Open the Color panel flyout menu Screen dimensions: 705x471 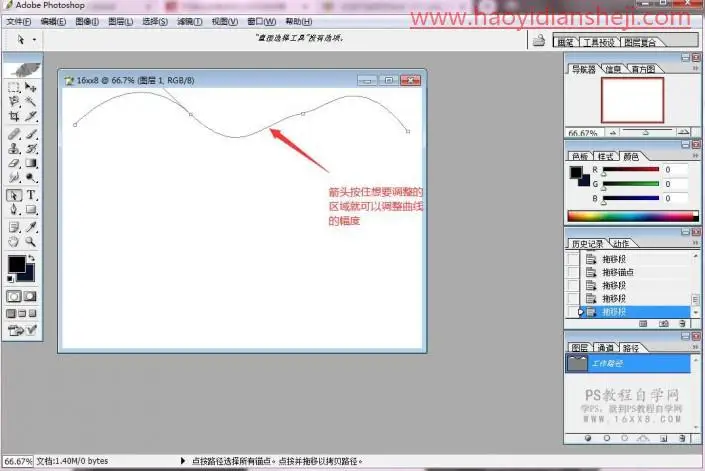click(x=696, y=156)
